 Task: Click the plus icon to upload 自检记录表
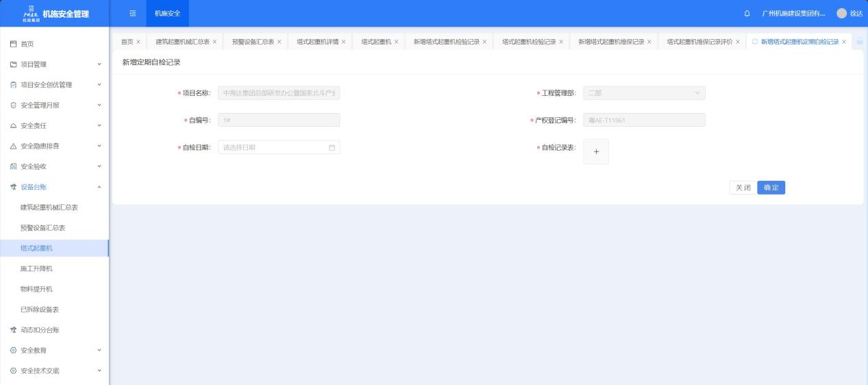pos(595,152)
